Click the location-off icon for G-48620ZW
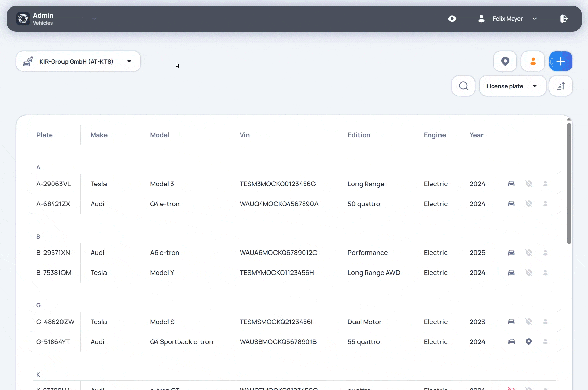588x390 pixels. tap(529, 322)
